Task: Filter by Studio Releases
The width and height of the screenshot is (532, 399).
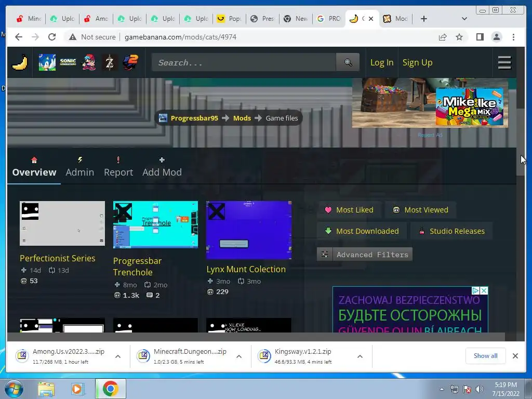Action: click(x=451, y=231)
